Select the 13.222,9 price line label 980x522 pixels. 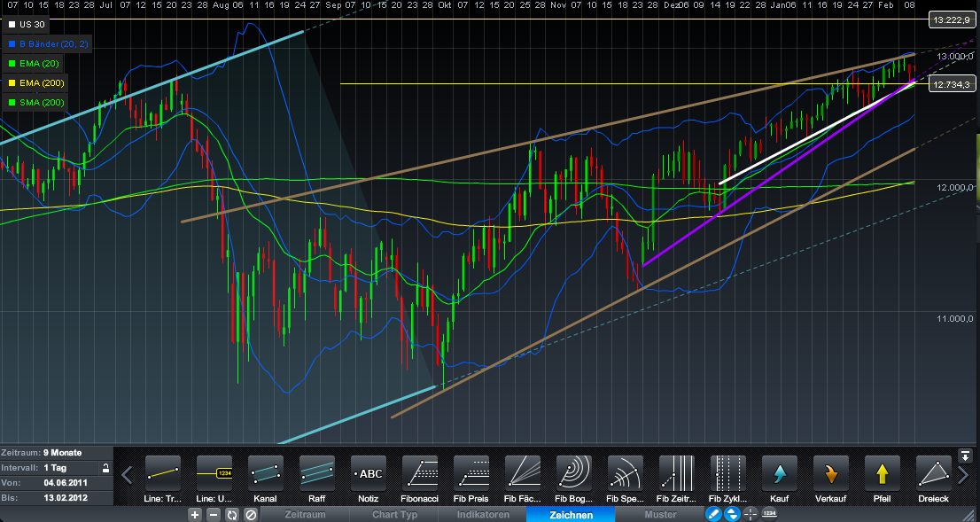[x=952, y=20]
